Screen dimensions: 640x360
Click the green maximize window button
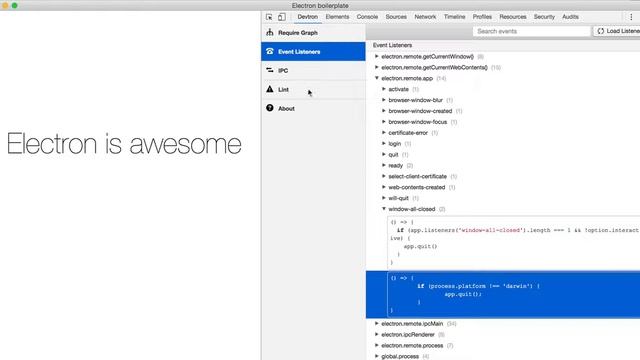[x=15, y=5]
